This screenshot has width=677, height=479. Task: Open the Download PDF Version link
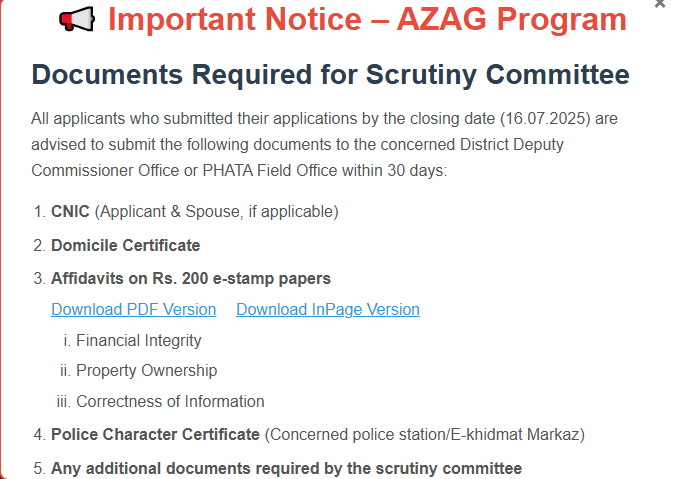pos(134,309)
